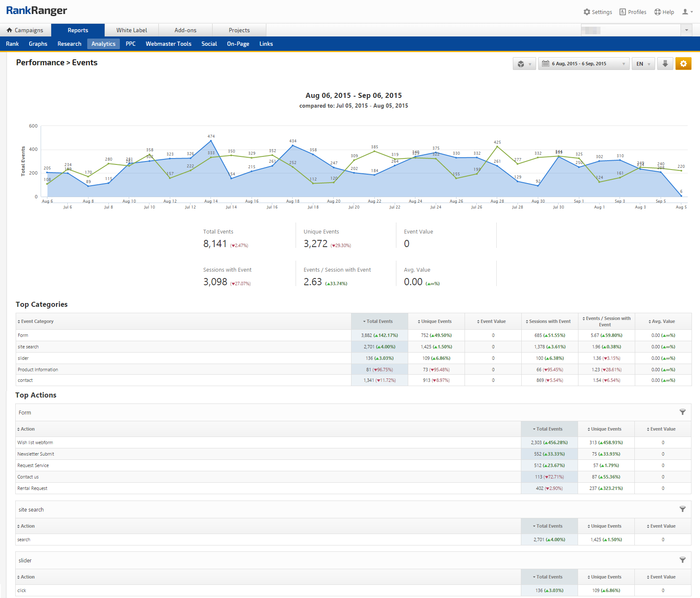The image size is (700, 598).
Task: Open the cube package dropdown icon
Action: (524, 64)
